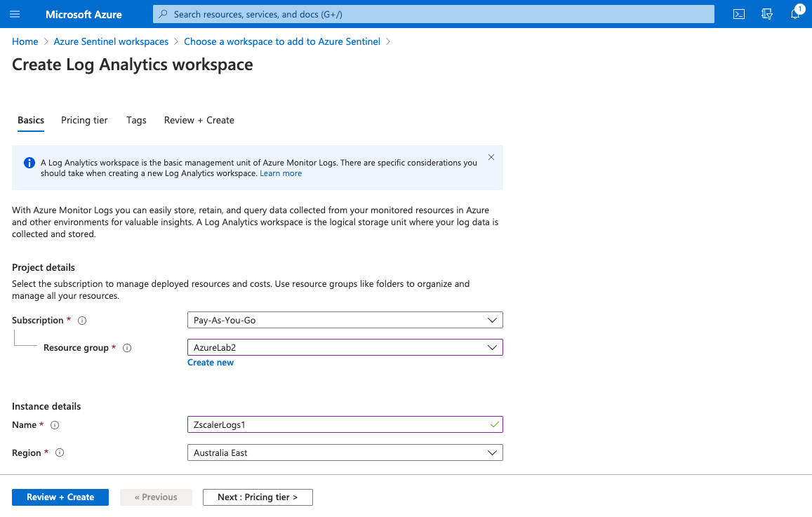Click the blue Review + Create button
Image resolution: width=812 pixels, height=517 pixels.
pyautogui.click(x=60, y=497)
